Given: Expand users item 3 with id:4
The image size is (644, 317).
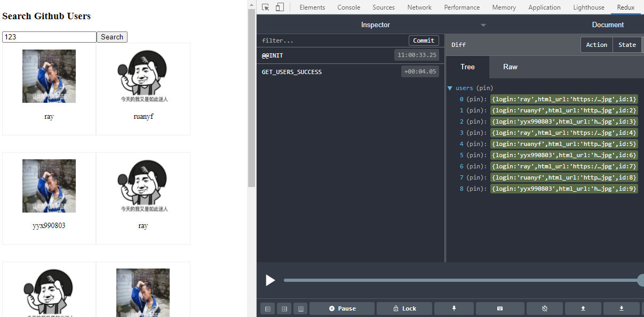Looking at the screenshot, I should 564,133.
